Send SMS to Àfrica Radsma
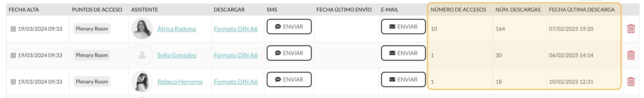This screenshot has height=98, width=644. pyautogui.click(x=289, y=27)
